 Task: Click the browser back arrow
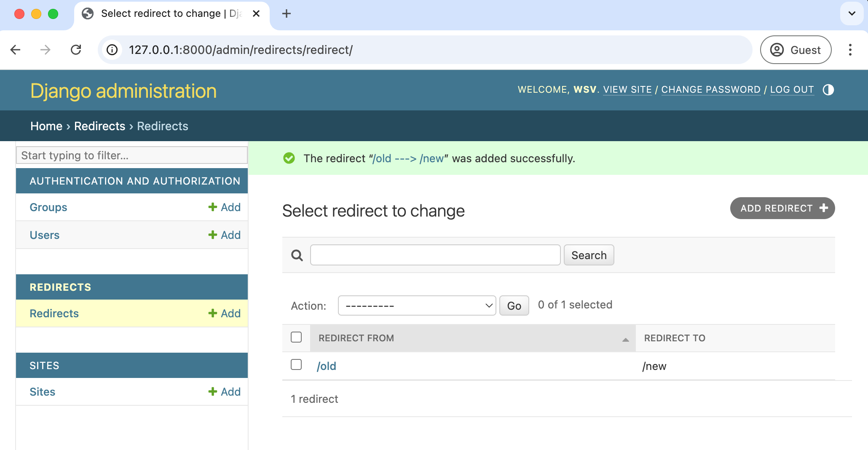click(x=16, y=50)
